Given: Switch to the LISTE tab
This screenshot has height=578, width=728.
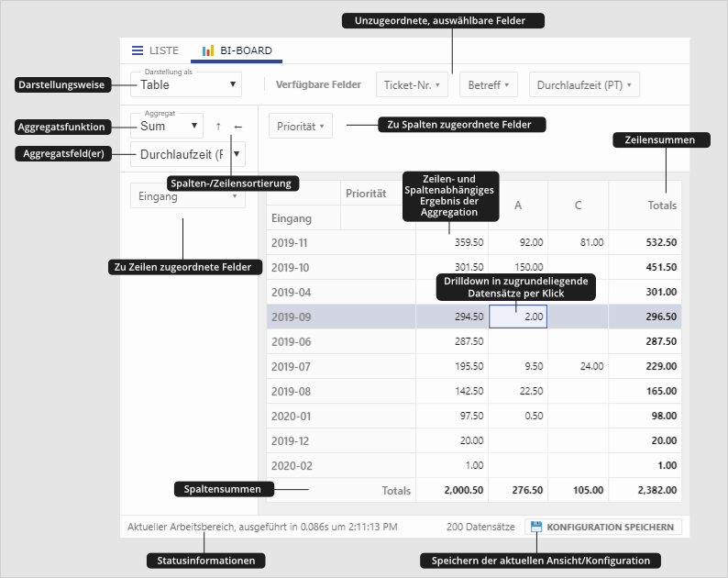Looking at the screenshot, I should (155, 50).
